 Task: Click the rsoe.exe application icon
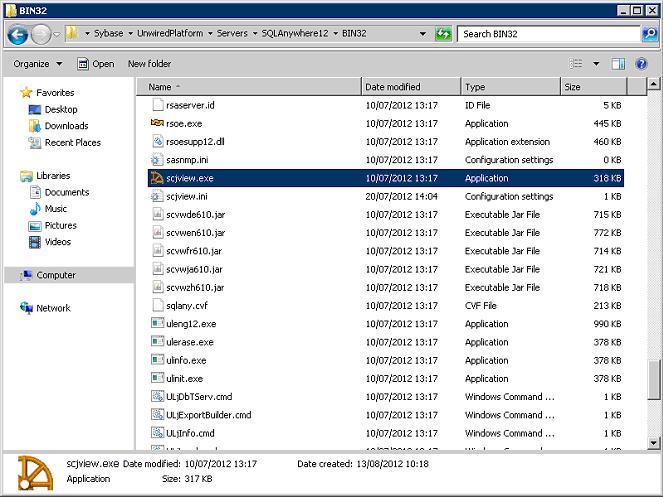[157, 123]
